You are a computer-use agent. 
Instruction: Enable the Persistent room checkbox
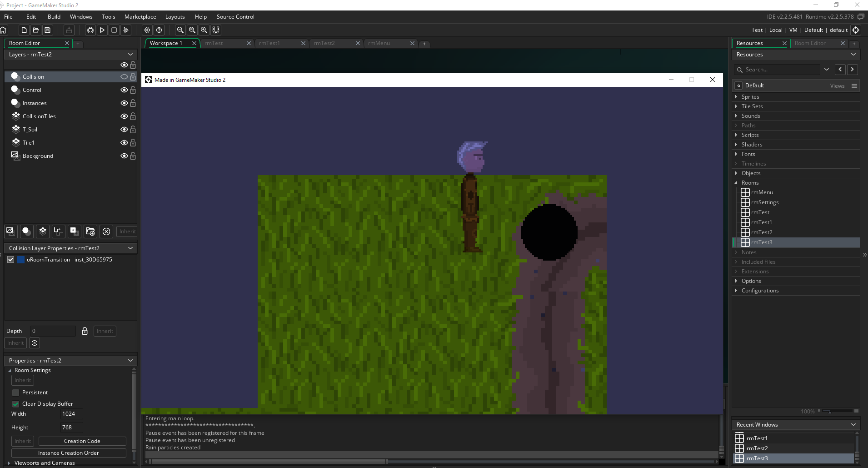pos(16,393)
